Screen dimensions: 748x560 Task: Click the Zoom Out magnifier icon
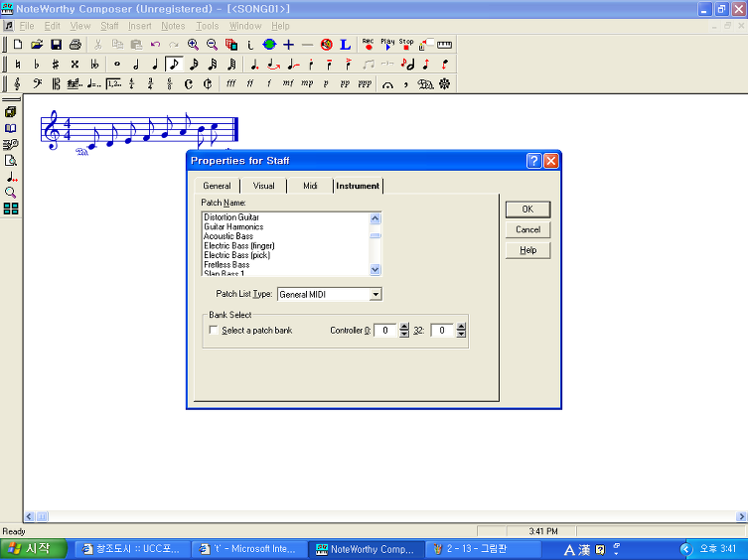(x=213, y=45)
